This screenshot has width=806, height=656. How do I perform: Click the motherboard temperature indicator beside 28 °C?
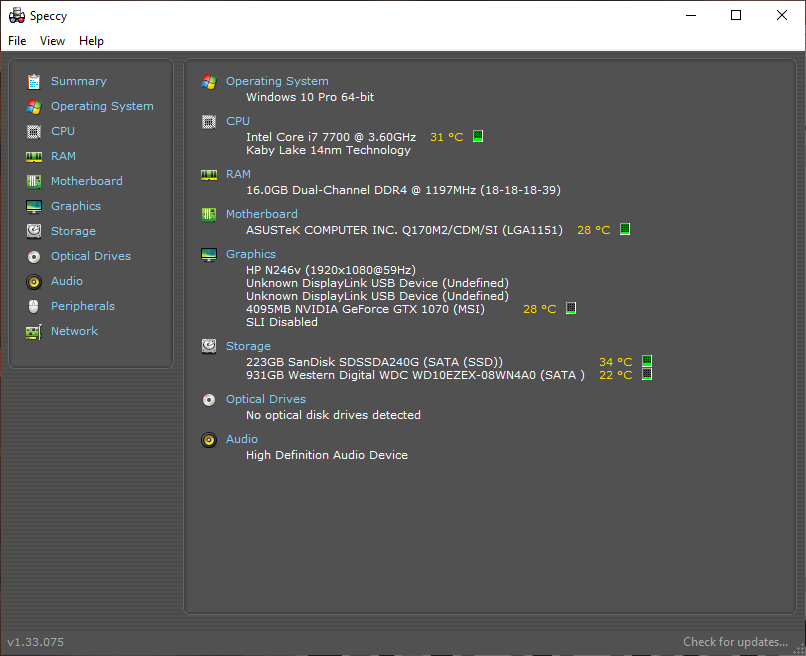tap(625, 229)
